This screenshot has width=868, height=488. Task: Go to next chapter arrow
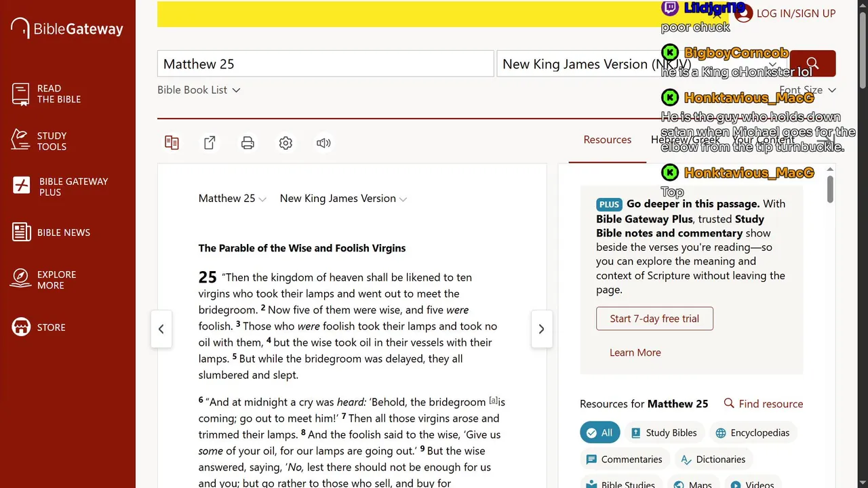point(541,329)
